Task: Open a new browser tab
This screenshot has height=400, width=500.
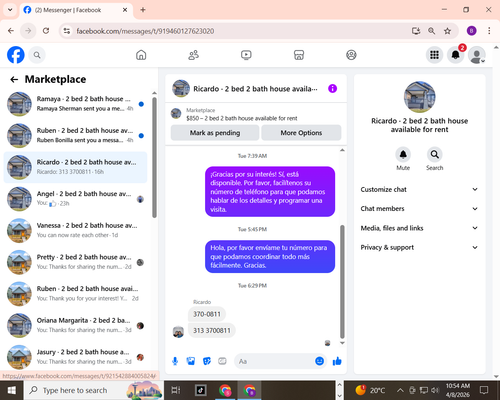Action: point(143,10)
